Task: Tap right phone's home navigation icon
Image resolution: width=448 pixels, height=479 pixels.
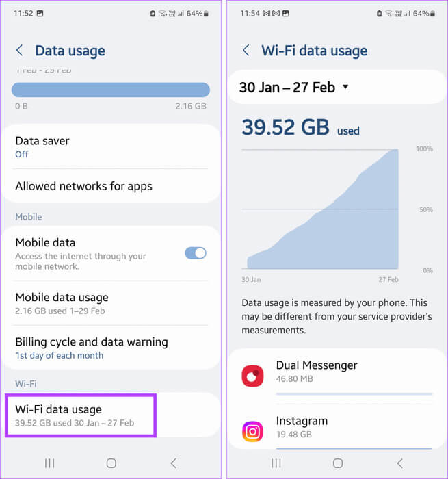Action: point(338,463)
